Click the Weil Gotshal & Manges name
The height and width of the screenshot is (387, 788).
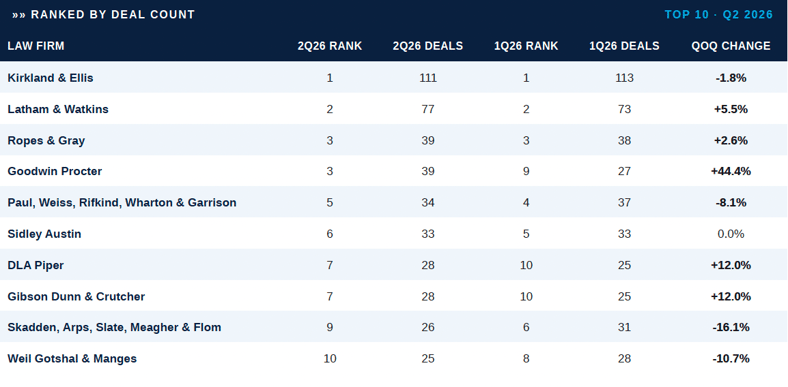(x=72, y=358)
